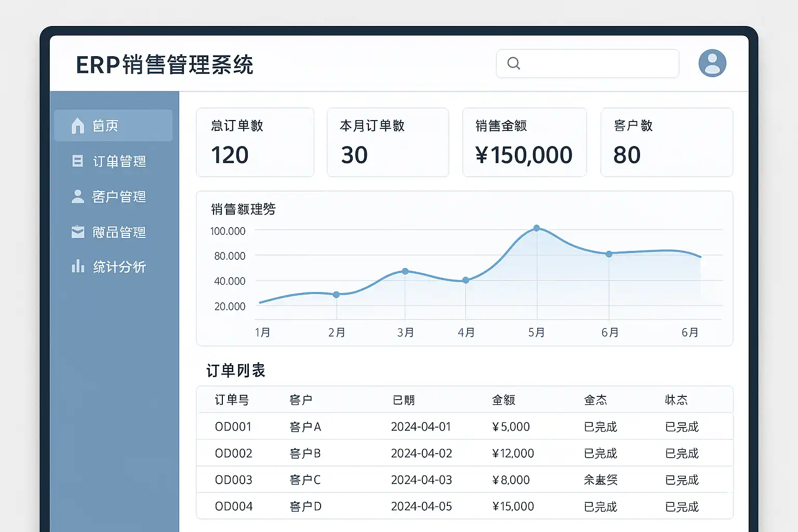798x532 pixels.
Task: Click the magnifier search icon
Action: 513,63
